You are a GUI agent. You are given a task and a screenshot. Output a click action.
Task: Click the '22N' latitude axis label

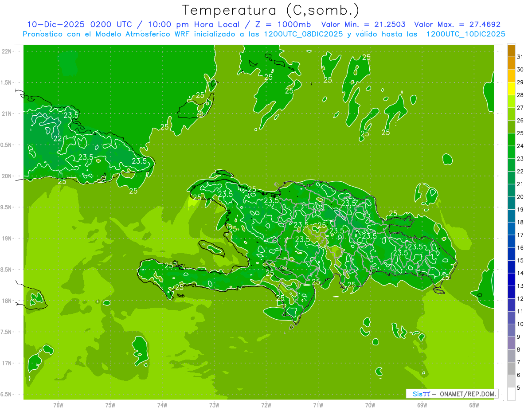point(7,51)
